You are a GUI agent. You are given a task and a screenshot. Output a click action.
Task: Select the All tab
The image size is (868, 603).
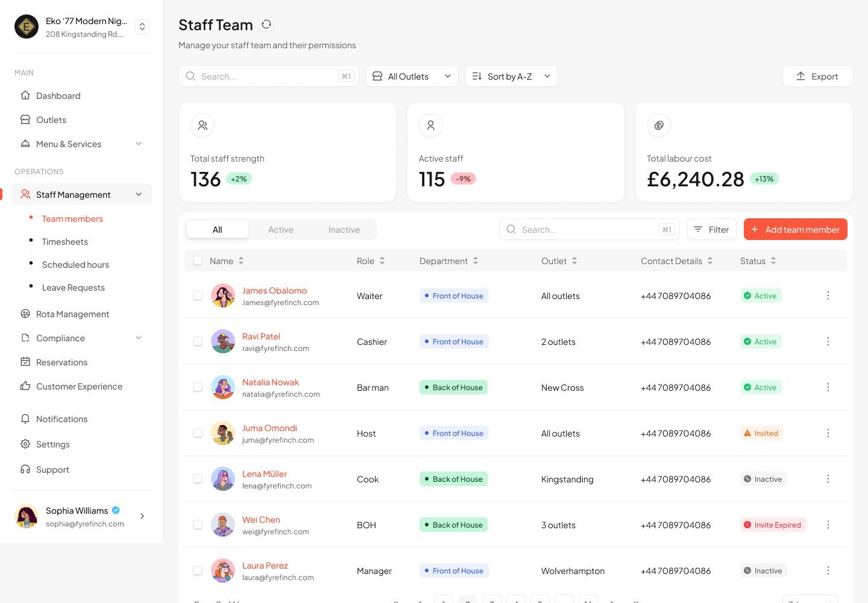coord(218,230)
